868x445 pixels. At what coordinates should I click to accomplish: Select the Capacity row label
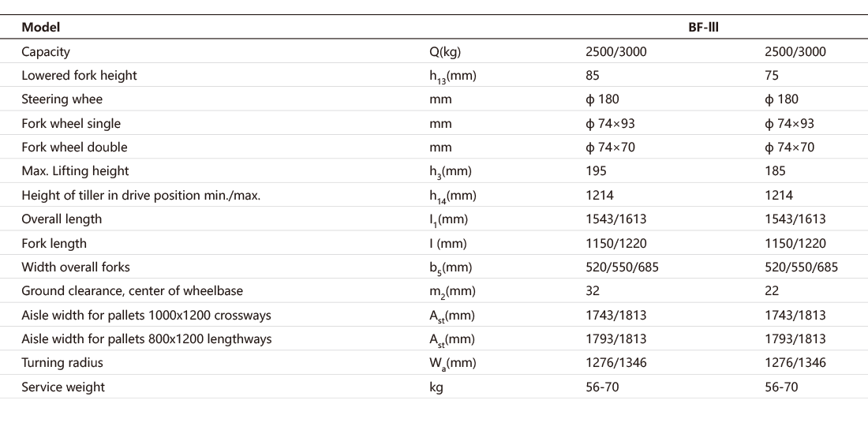tap(46, 52)
